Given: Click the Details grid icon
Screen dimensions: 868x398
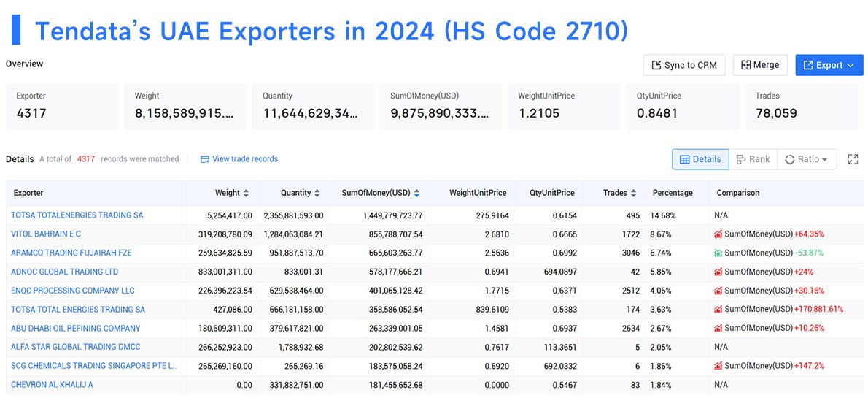Looking at the screenshot, I should click(685, 159).
